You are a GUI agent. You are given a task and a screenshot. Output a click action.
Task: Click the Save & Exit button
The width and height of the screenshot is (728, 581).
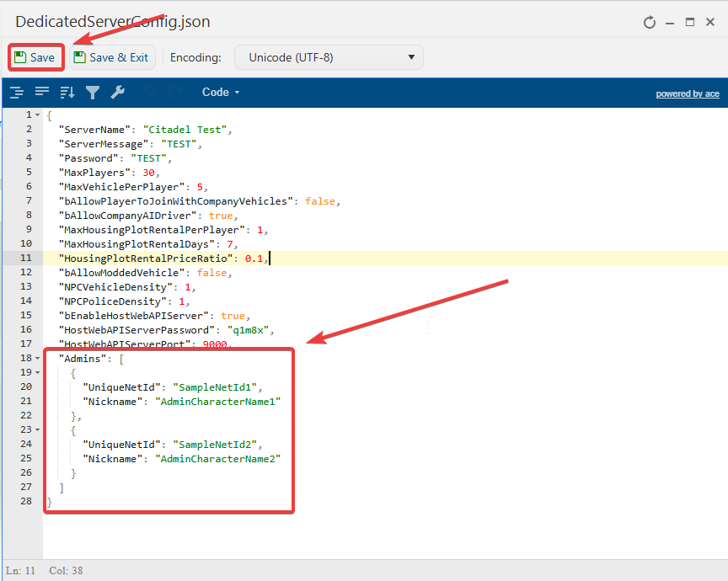coord(112,57)
